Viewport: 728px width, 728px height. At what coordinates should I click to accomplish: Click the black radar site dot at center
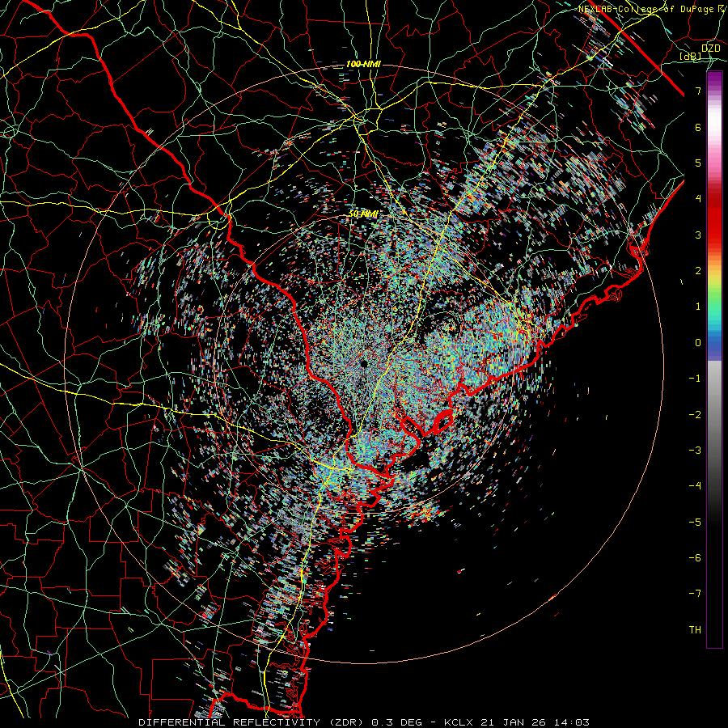[x=363, y=363]
